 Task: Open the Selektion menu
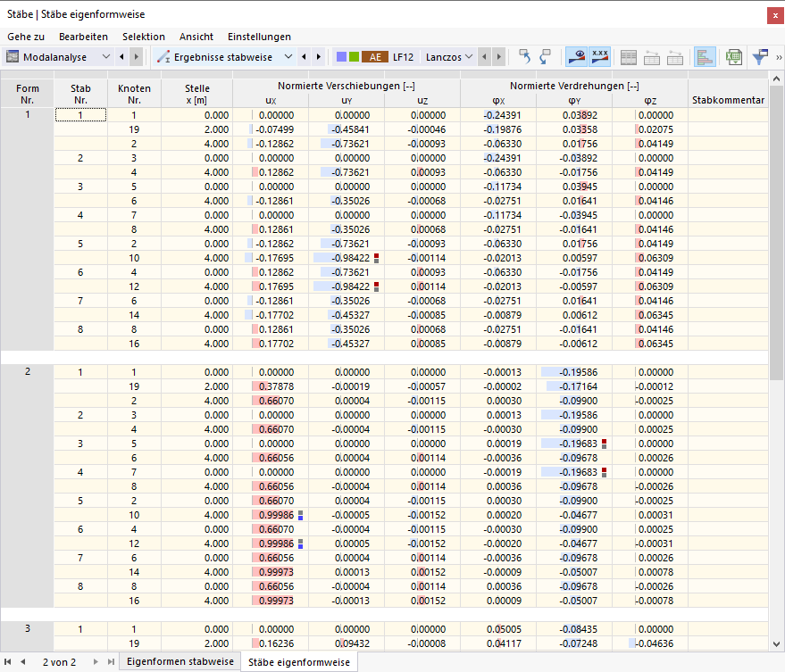(144, 37)
